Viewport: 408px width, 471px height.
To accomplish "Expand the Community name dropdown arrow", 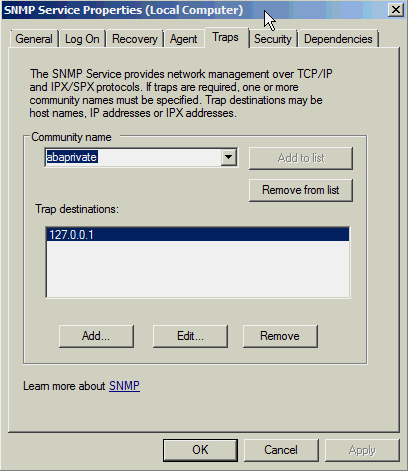I will coord(229,157).
